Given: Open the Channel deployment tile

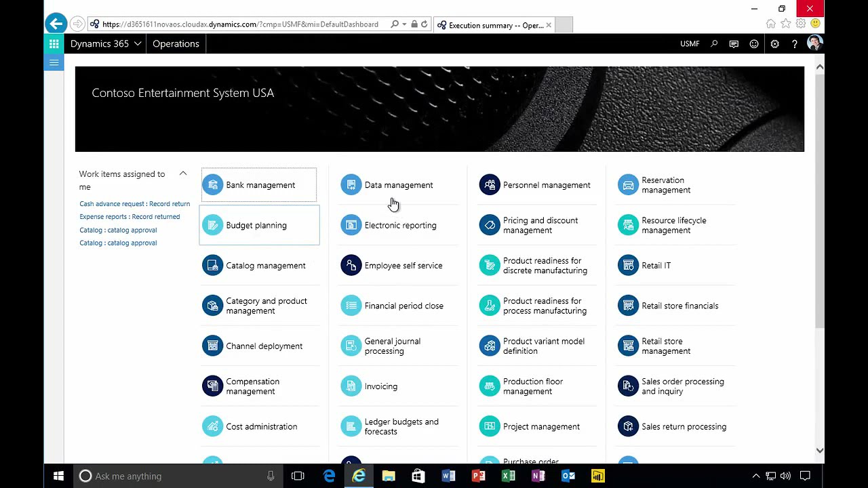Looking at the screenshot, I should tap(259, 346).
